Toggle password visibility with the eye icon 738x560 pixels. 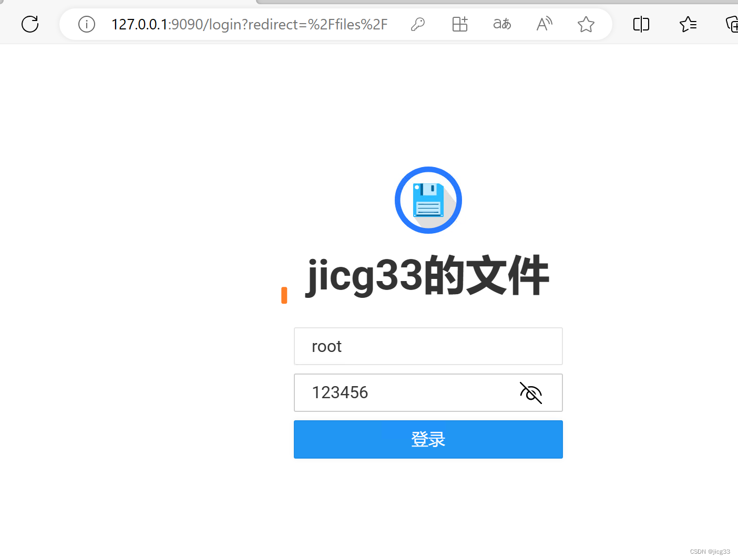(x=531, y=392)
